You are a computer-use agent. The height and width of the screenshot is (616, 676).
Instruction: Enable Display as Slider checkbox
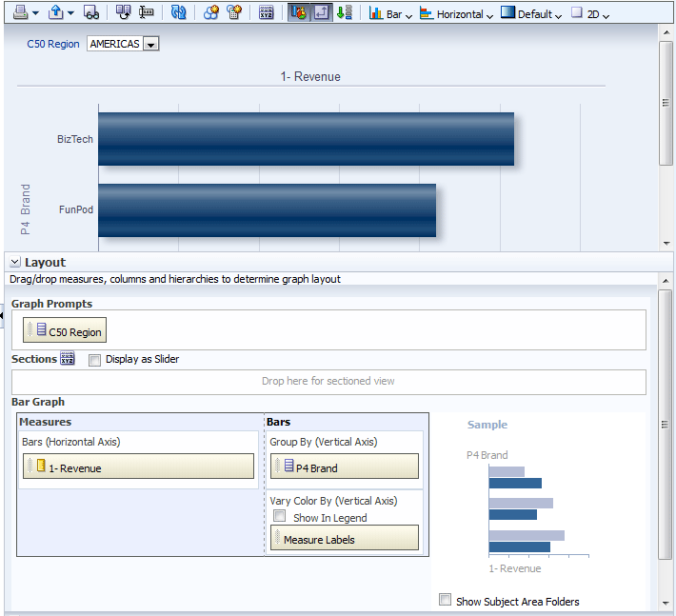(x=94, y=360)
